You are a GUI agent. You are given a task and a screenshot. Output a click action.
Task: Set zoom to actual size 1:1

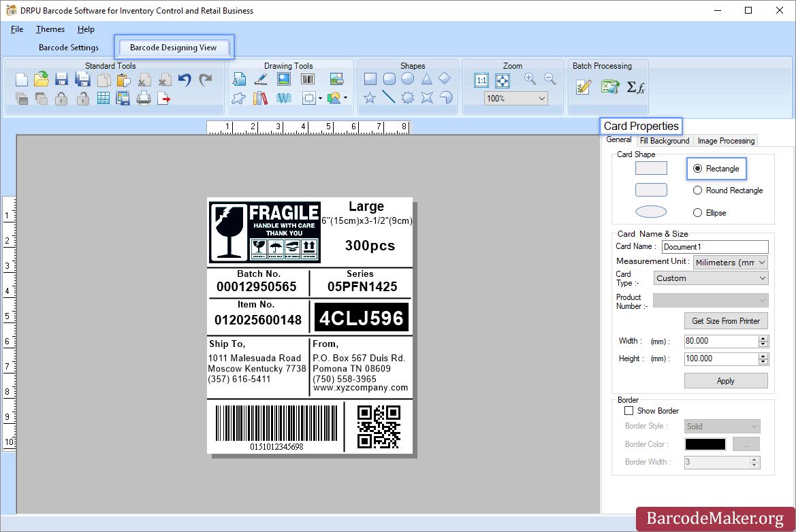(x=481, y=80)
